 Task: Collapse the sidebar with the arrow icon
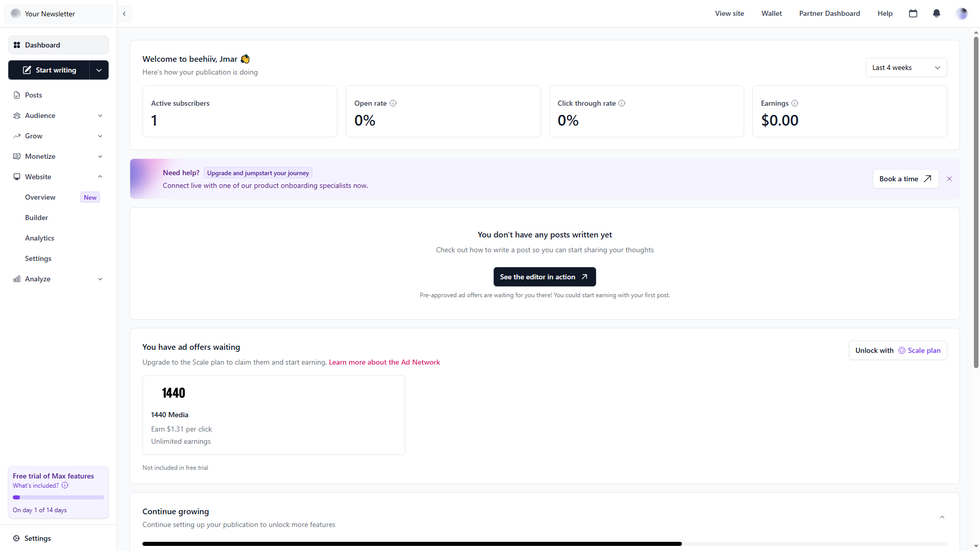124,14
